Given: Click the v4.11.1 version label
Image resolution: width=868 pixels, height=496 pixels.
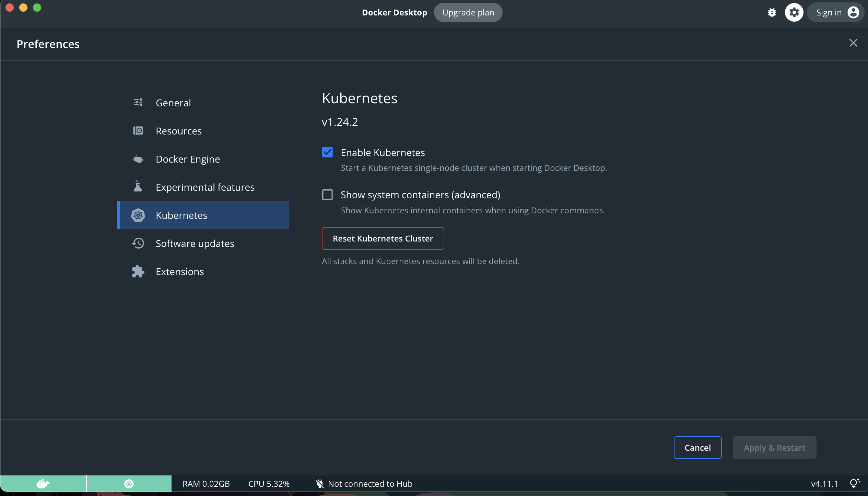Looking at the screenshot, I should coord(824,484).
